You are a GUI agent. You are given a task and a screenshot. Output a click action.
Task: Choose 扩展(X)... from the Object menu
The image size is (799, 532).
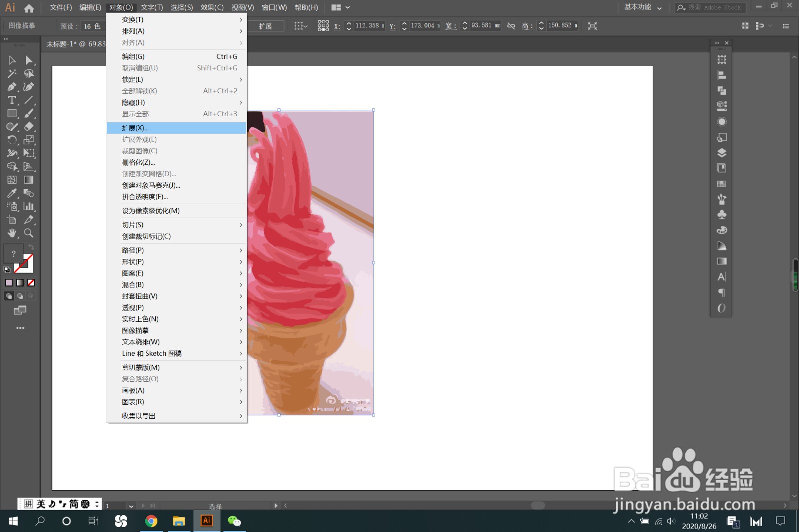pos(177,128)
